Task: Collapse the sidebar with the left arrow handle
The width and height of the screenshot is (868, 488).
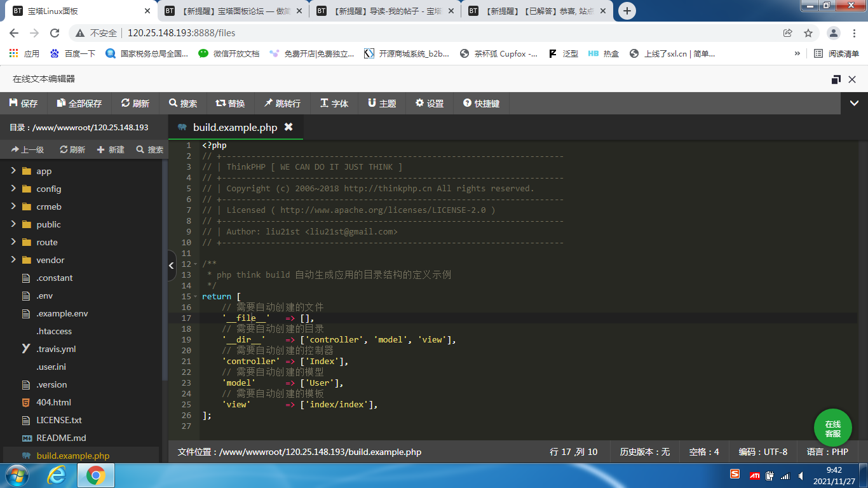Action: [x=172, y=266]
